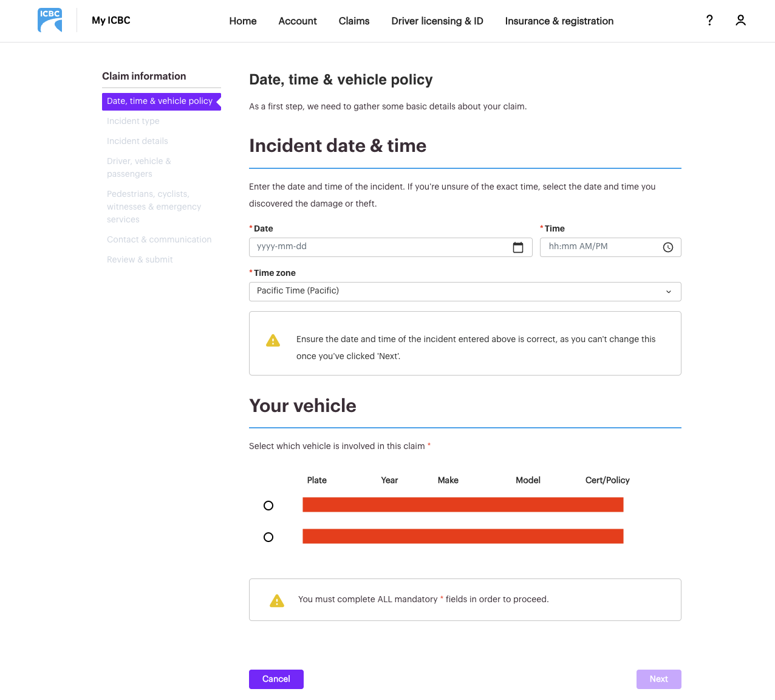Open Insurance & registration menu

pos(559,21)
